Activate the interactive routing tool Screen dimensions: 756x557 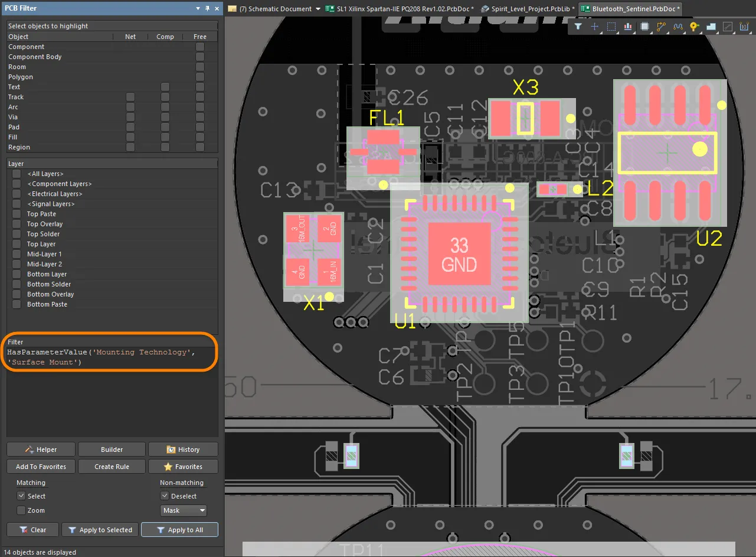661,27
